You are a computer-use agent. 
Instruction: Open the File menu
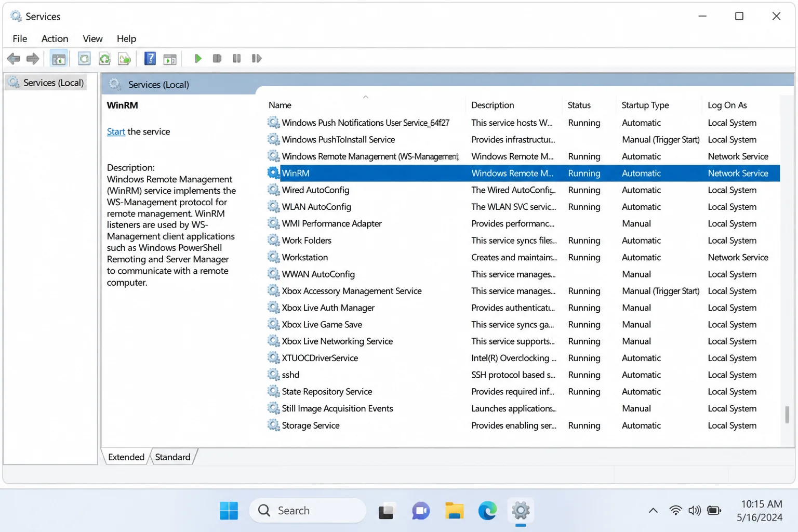point(20,38)
